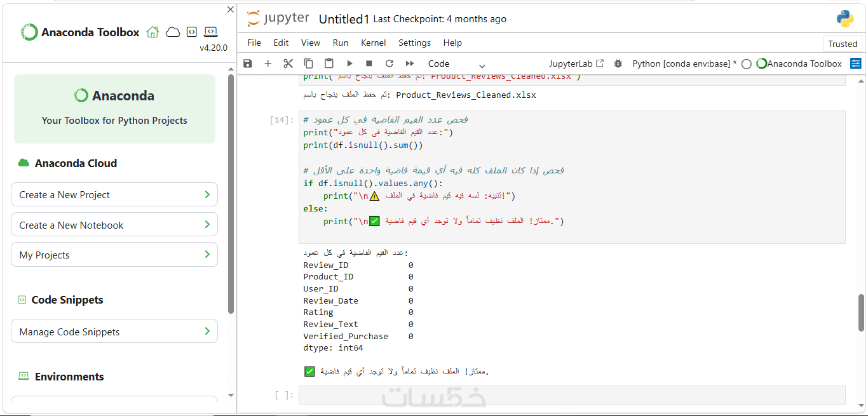This screenshot has width=868, height=416.
Task: Open the Anaconda Toolbox home icon
Action: (153, 32)
